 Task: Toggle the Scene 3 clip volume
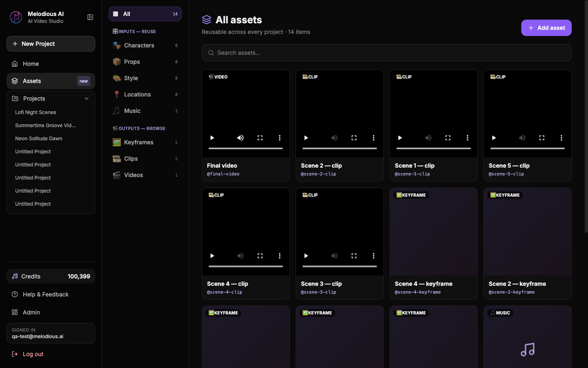click(x=334, y=256)
